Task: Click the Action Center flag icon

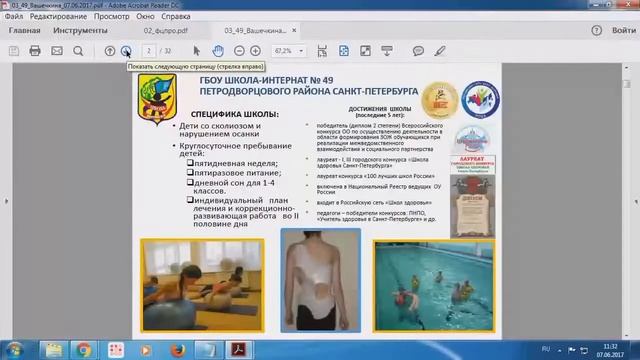Action: point(572,350)
